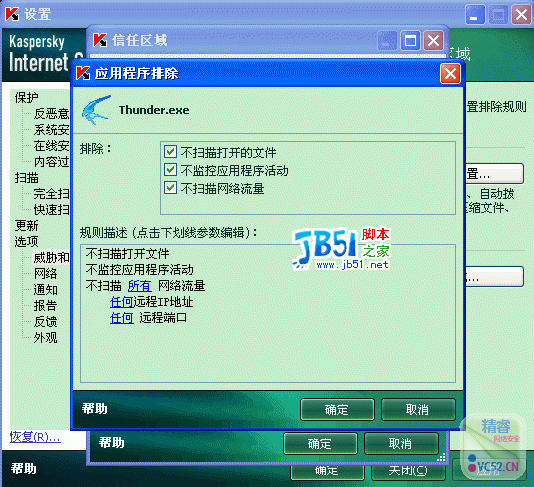Click 不扫描打开文件 line in rule description
The image size is (534, 487).
(127, 254)
